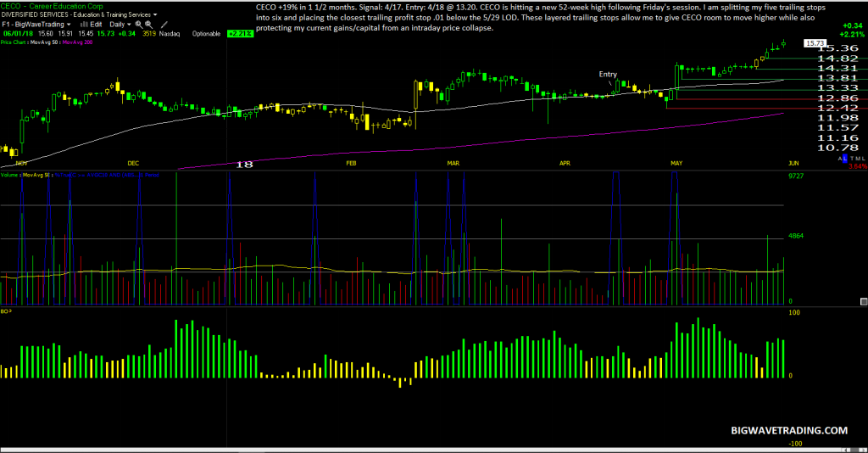
Task: Click the Edit chart button
Action: [96, 25]
